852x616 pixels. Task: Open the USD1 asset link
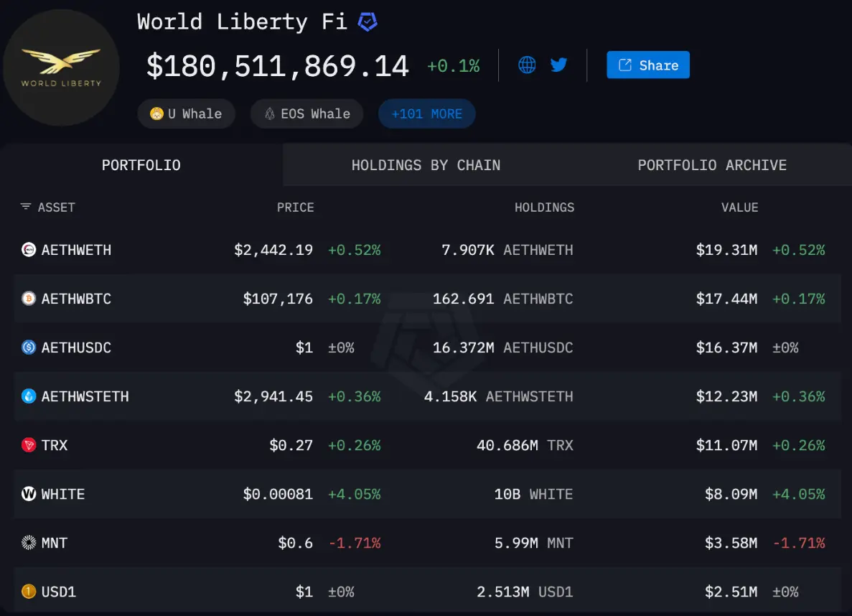[x=58, y=592]
